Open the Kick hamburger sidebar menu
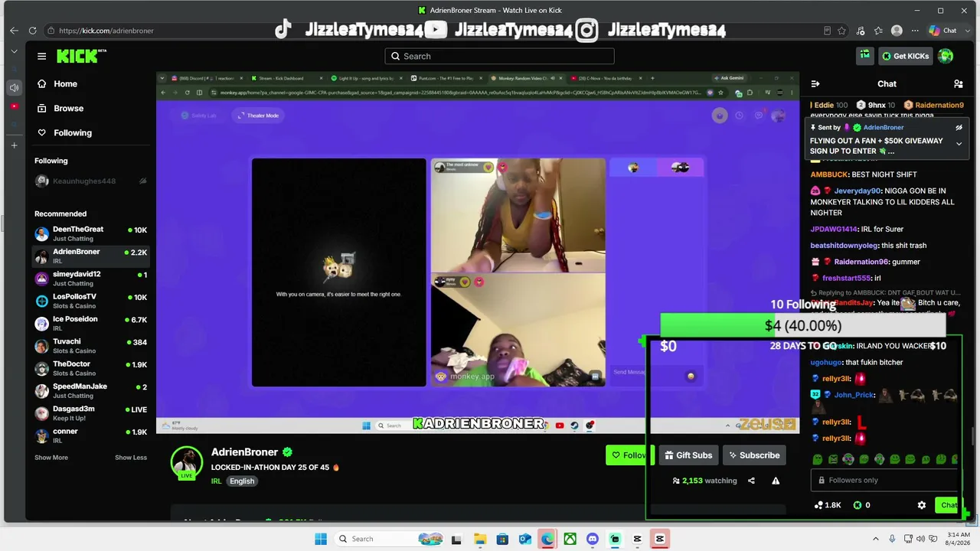The width and height of the screenshot is (980, 551). tap(41, 56)
